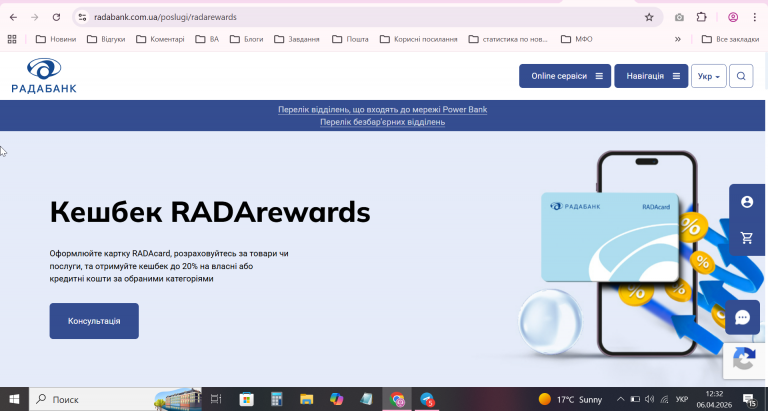Show hidden system tray icons
Viewport: 768px width, 411px height.
[x=620, y=399]
